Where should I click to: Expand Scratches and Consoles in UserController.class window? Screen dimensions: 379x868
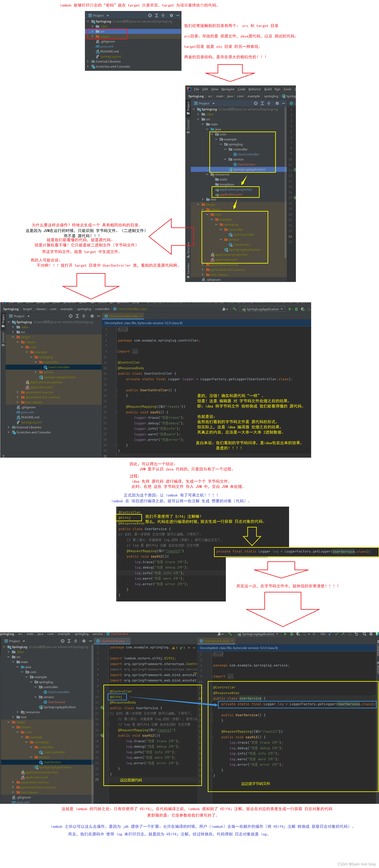pyautogui.click(x=8, y=432)
